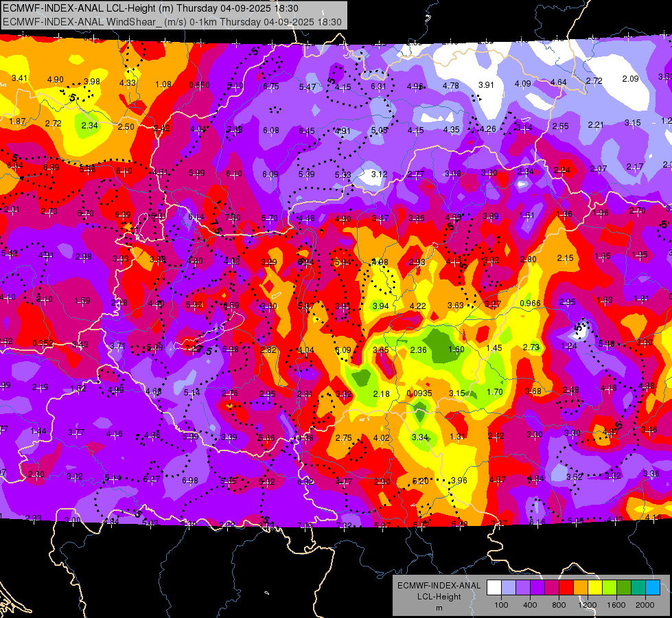Click the sky blue legend swatch
672x618 pixels.
(x=653, y=588)
